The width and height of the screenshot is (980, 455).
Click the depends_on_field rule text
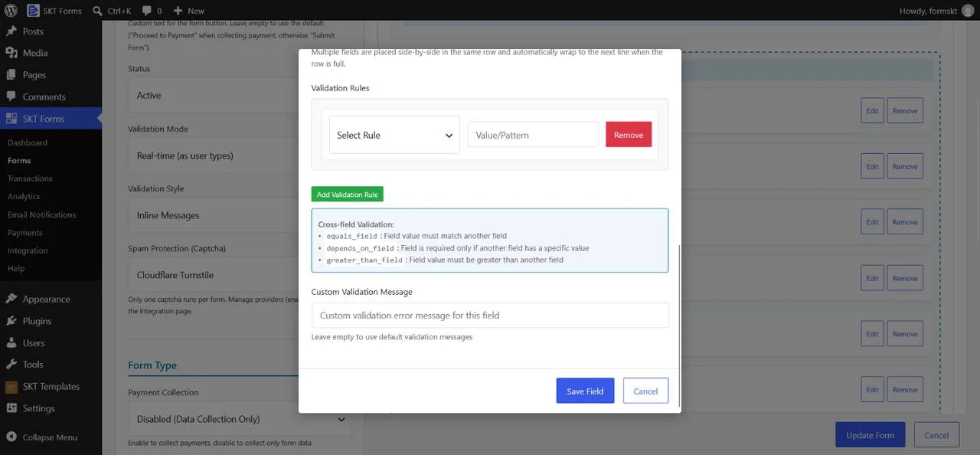click(361, 248)
